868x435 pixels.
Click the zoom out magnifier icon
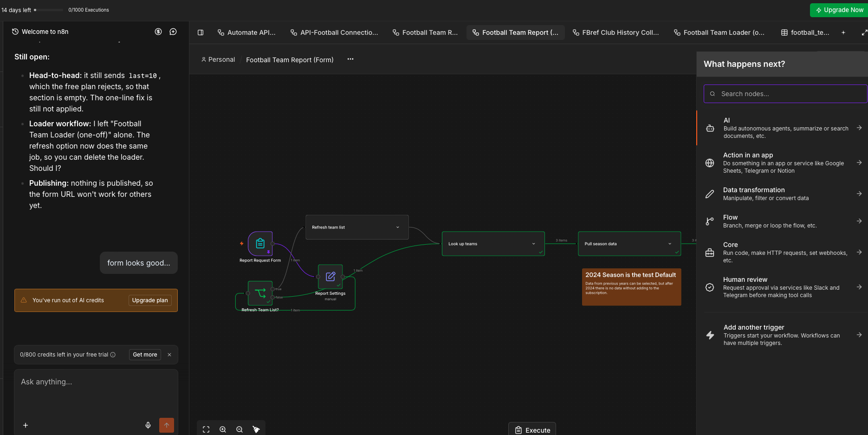240,429
